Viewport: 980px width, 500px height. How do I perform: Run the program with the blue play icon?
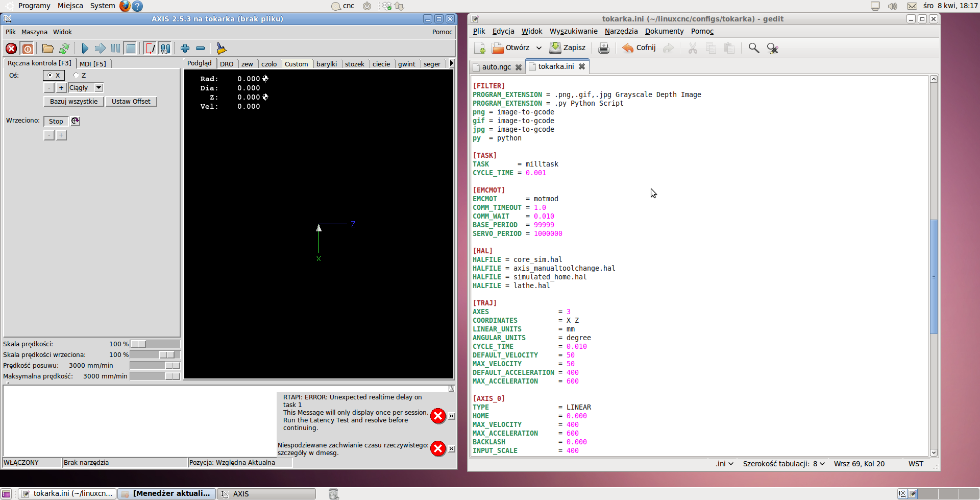[85, 49]
